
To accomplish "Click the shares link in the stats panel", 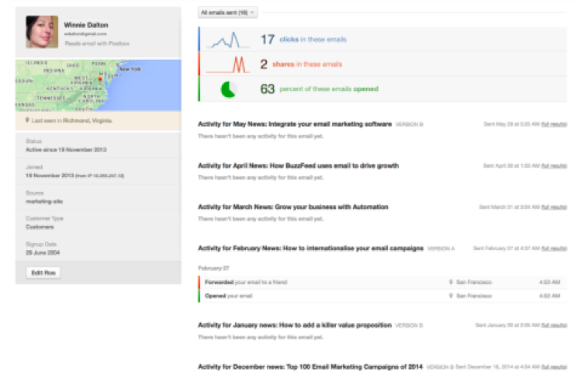I will tap(282, 64).
